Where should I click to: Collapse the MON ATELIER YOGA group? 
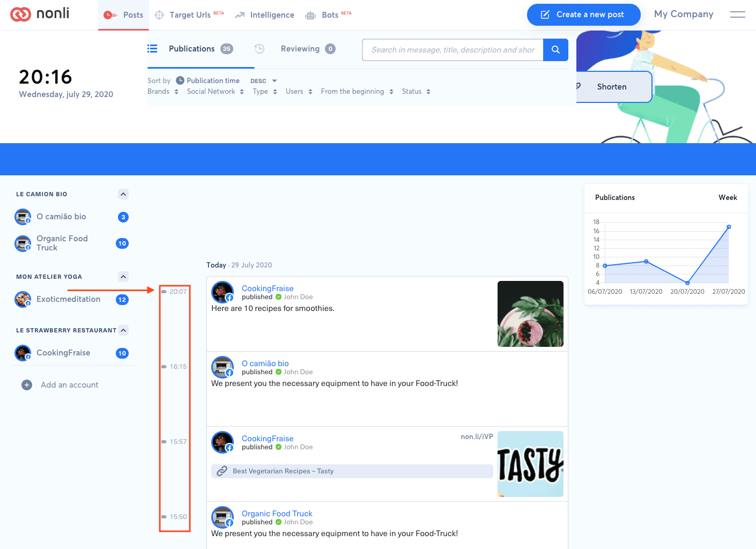click(123, 277)
